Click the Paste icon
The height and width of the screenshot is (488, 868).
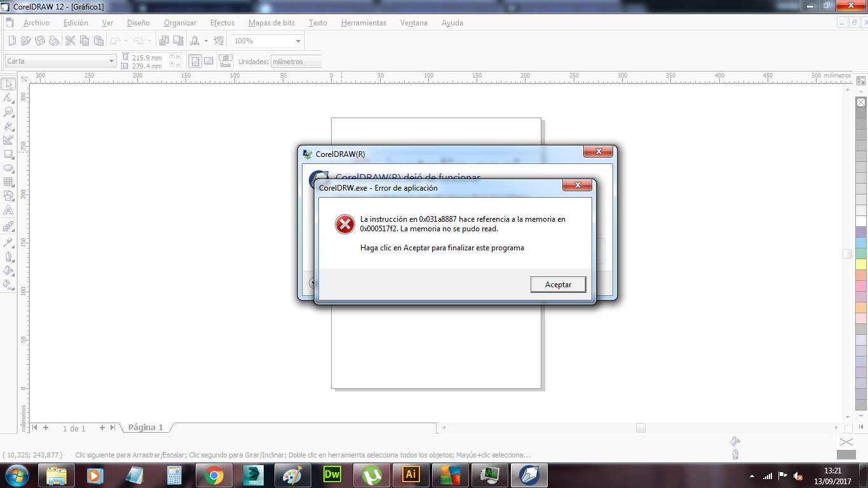tap(98, 41)
